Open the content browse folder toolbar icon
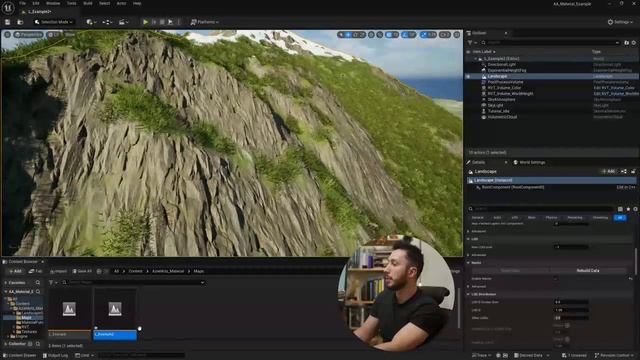 20,22
